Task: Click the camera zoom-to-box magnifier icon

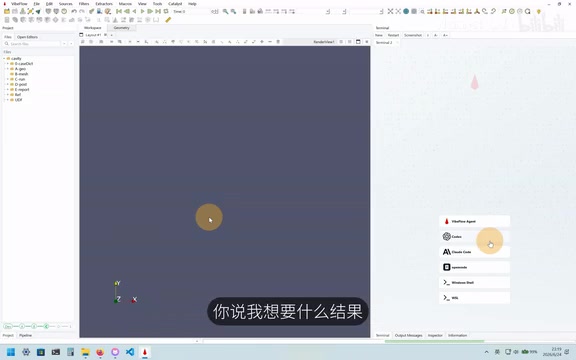Action: click(422, 11)
